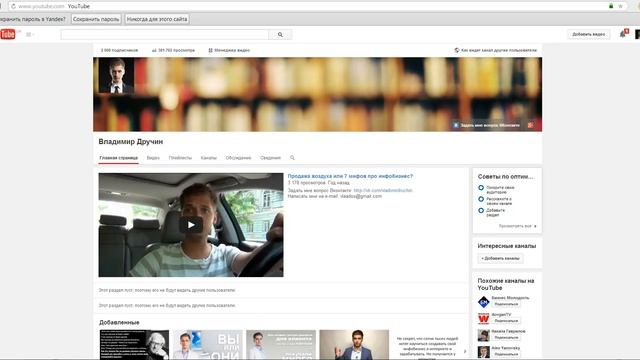640x360 pixels.
Task: Click the green lock icon in address bar
Action: [x=611, y=6]
